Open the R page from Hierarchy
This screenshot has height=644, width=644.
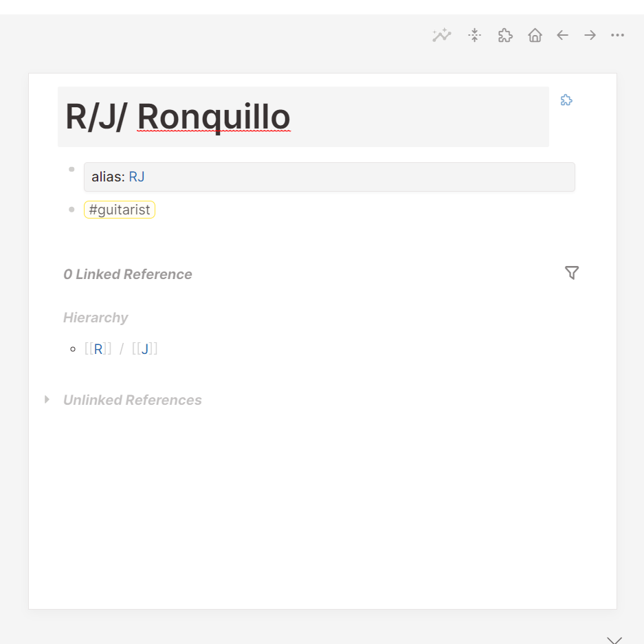(98, 348)
